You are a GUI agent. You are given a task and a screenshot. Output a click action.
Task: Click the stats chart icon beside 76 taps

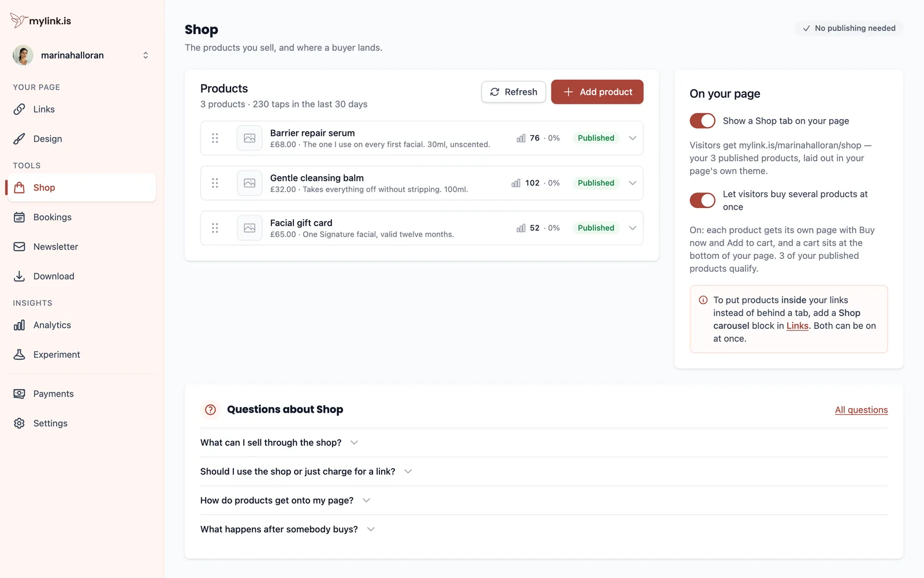pyautogui.click(x=521, y=138)
